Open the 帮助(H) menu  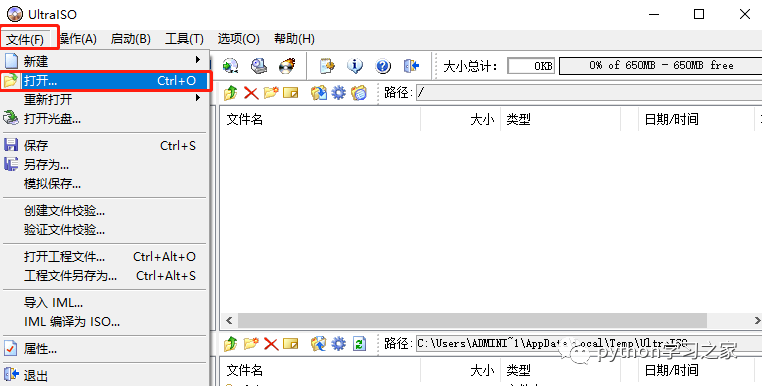coord(294,39)
